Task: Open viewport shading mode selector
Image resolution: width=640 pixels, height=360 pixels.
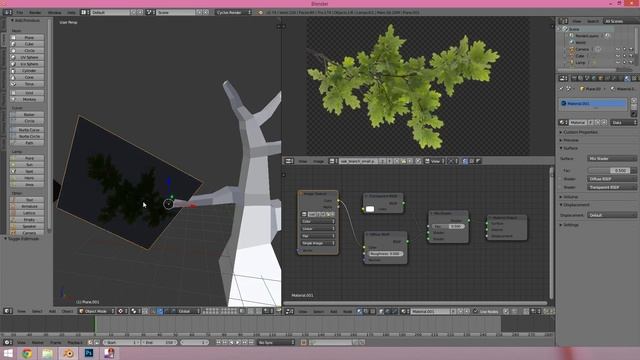Action: [x=121, y=311]
